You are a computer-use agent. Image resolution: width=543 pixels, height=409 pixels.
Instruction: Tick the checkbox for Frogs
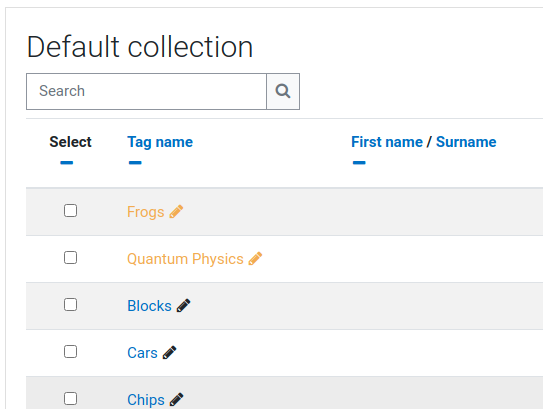(70, 211)
